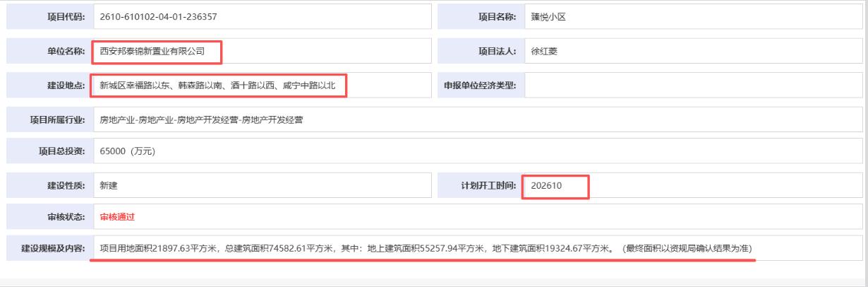Select the legal person name 徐红菱
The image size is (868, 287).
tap(544, 51)
